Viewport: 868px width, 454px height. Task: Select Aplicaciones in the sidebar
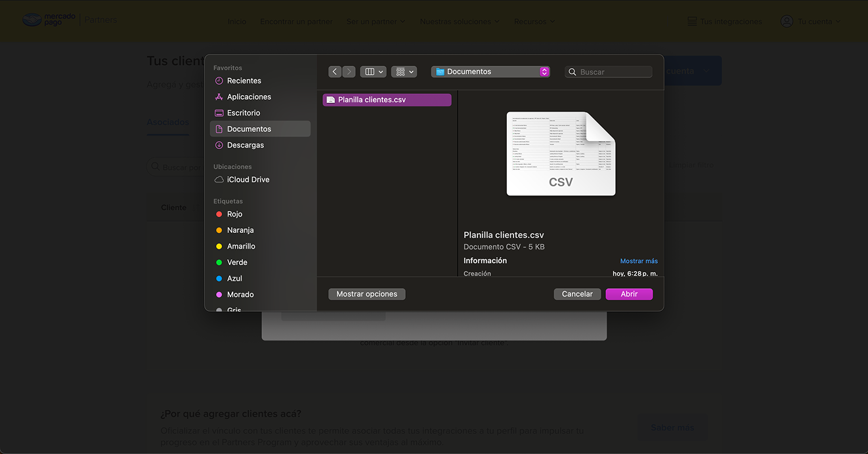260,96
